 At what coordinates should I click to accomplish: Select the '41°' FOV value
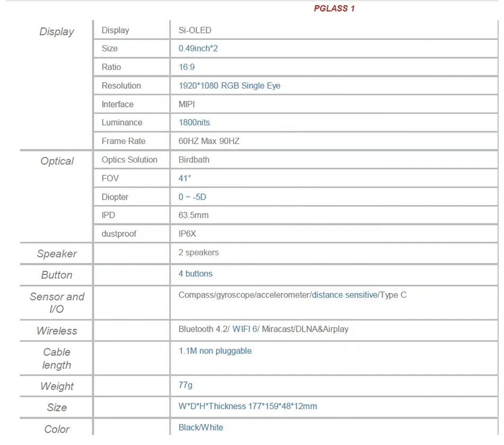(184, 179)
